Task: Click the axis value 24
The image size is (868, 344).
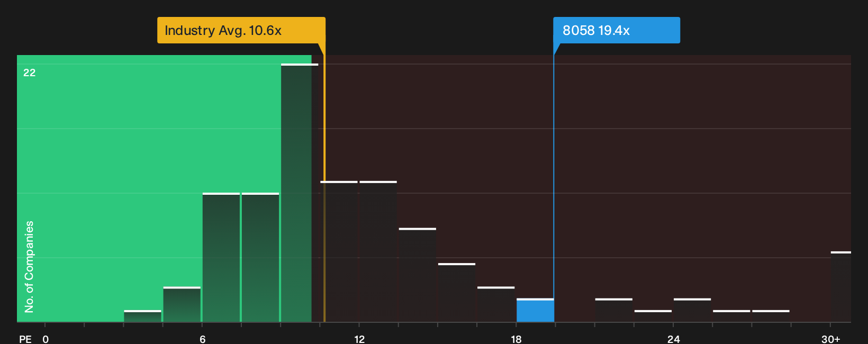Action: tap(673, 339)
